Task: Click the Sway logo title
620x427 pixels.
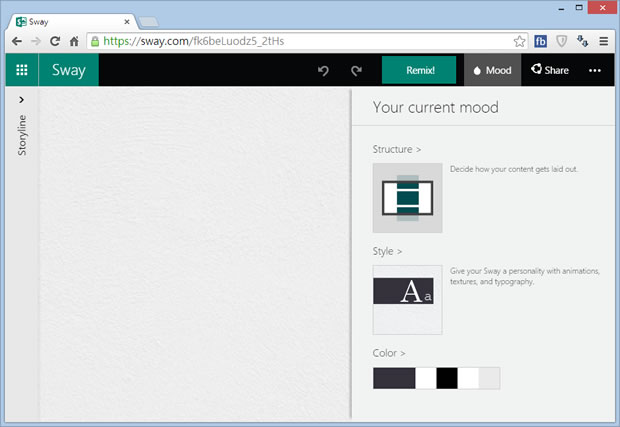Action: pyautogui.click(x=69, y=70)
